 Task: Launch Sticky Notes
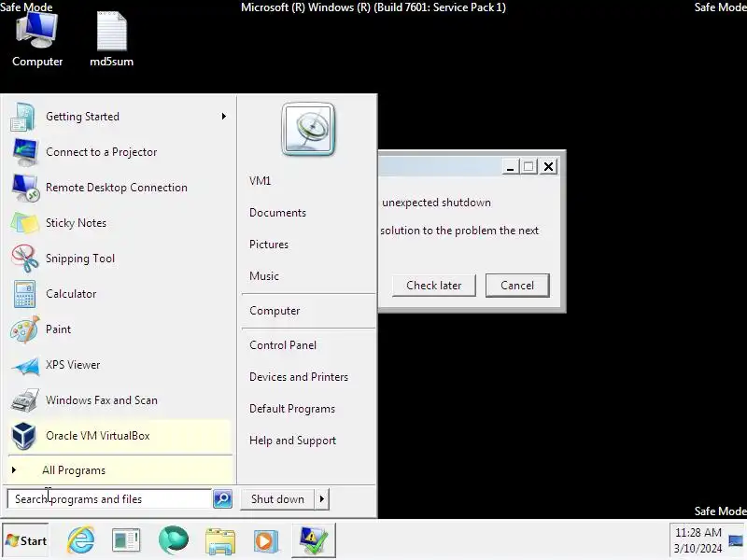120,223
